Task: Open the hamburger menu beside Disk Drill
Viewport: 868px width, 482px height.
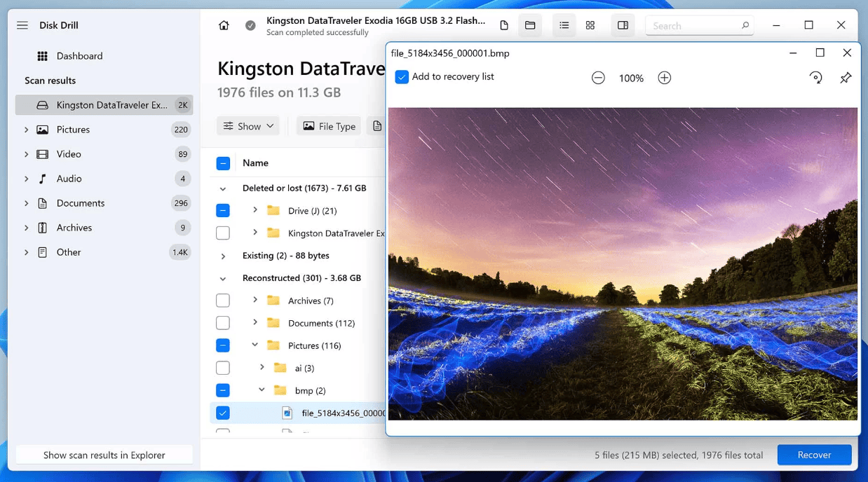Action: 22,25
